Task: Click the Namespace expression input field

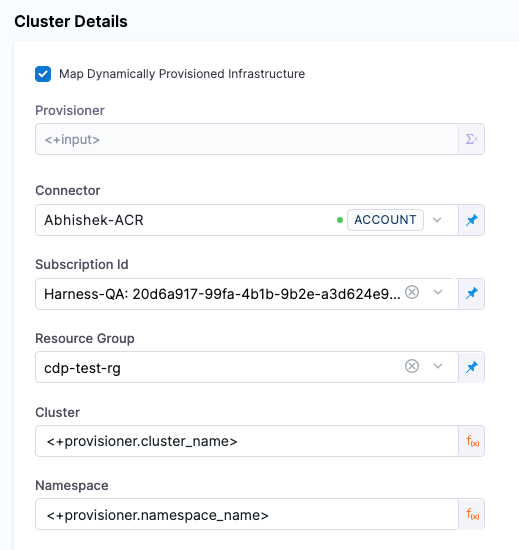Action: point(247,514)
